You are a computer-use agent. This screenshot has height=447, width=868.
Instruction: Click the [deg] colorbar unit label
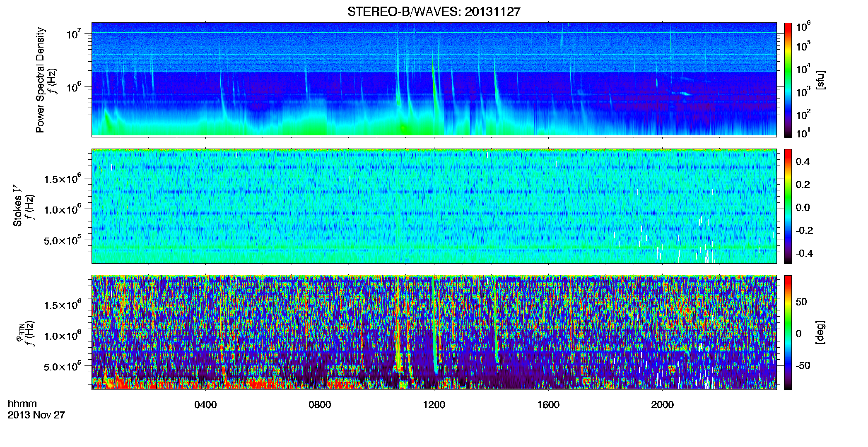point(820,332)
